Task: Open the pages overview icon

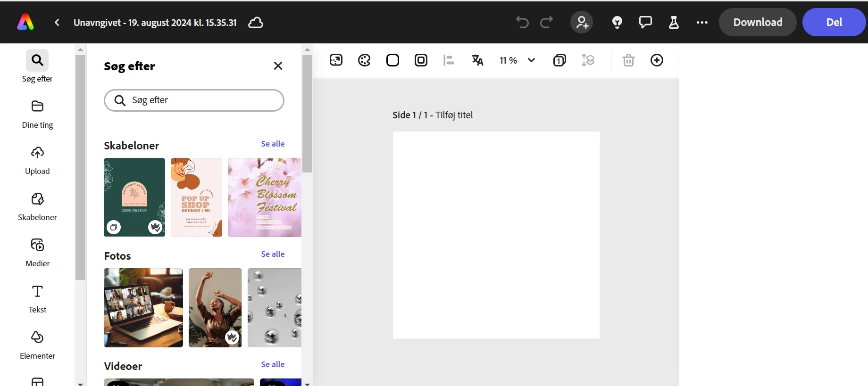Action: pyautogui.click(x=559, y=60)
